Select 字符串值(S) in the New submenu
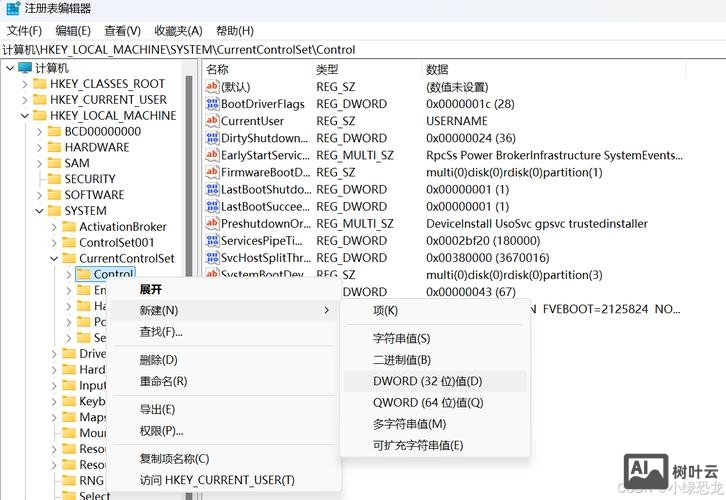 point(435,338)
